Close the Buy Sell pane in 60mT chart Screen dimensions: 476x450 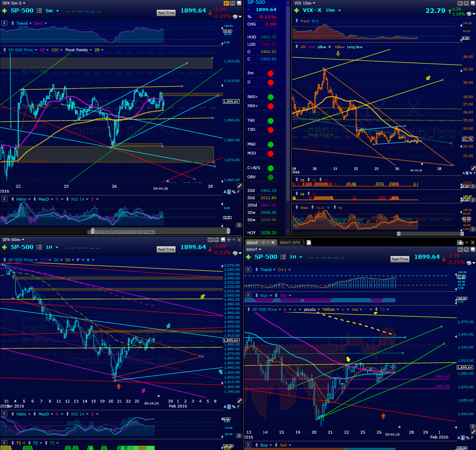(x=248, y=295)
